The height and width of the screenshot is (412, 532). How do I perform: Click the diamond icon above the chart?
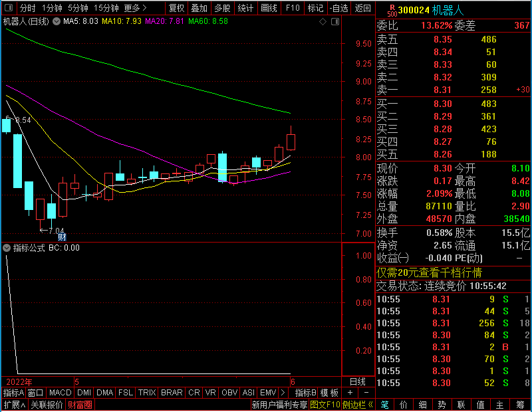click(x=323, y=22)
